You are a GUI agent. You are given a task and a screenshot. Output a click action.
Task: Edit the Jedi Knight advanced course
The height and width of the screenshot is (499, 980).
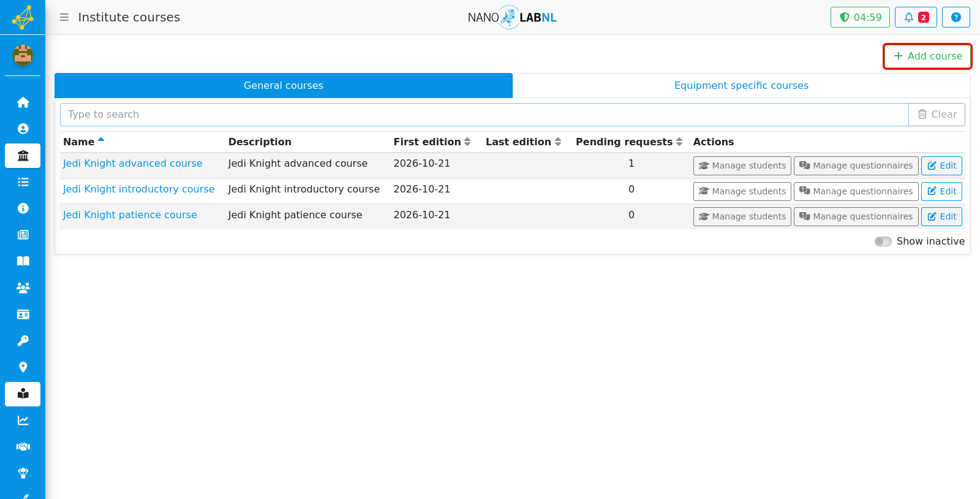pyautogui.click(x=942, y=166)
